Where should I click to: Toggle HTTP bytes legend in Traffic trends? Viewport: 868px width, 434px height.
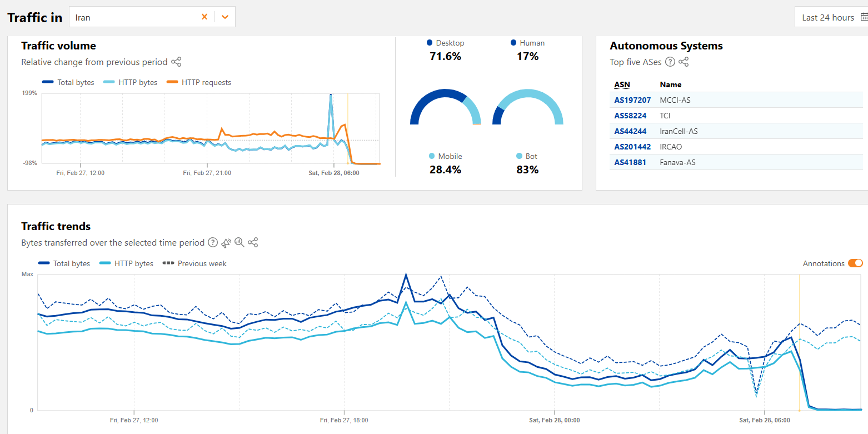[126, 263]
